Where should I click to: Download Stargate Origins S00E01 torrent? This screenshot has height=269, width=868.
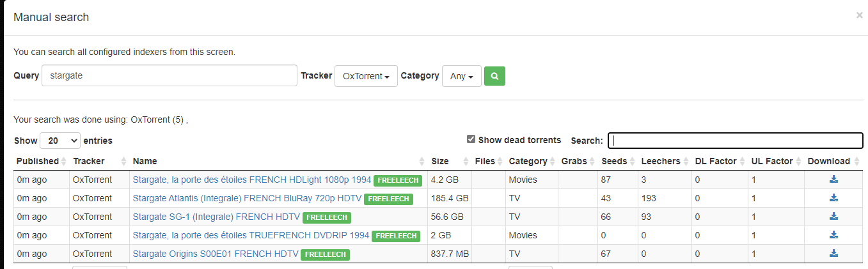coord(833,254)
